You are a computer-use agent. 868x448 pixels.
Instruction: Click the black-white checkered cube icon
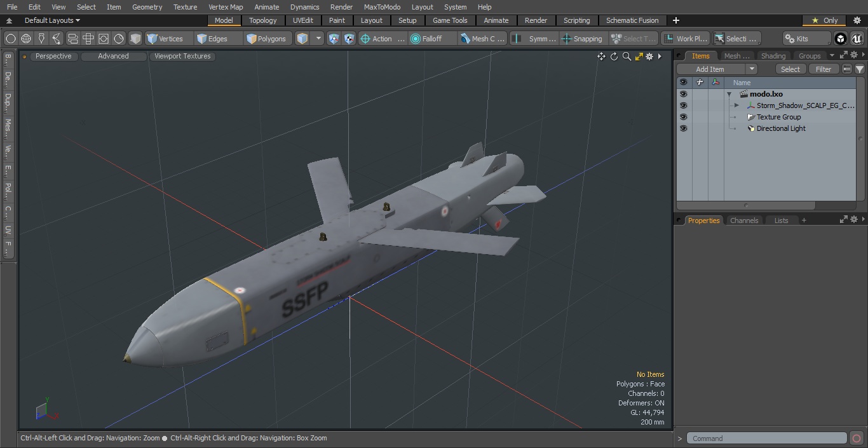(x=349, y=39)
